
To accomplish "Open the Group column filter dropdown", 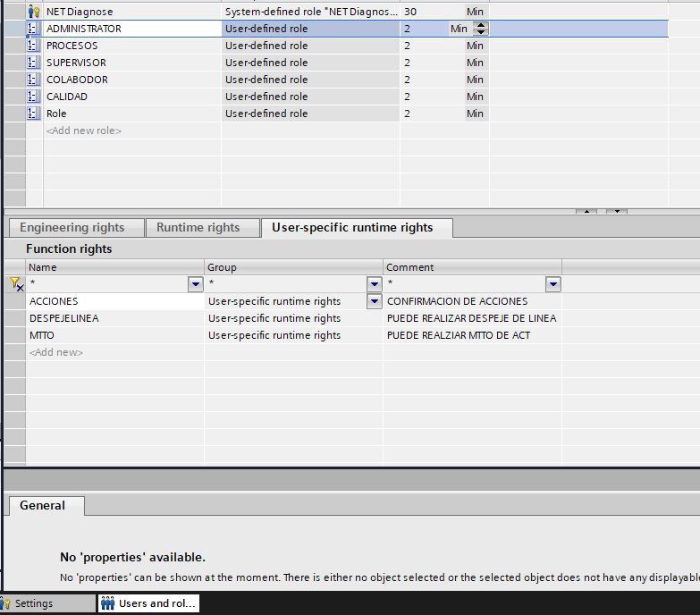I will click(374, 284).
